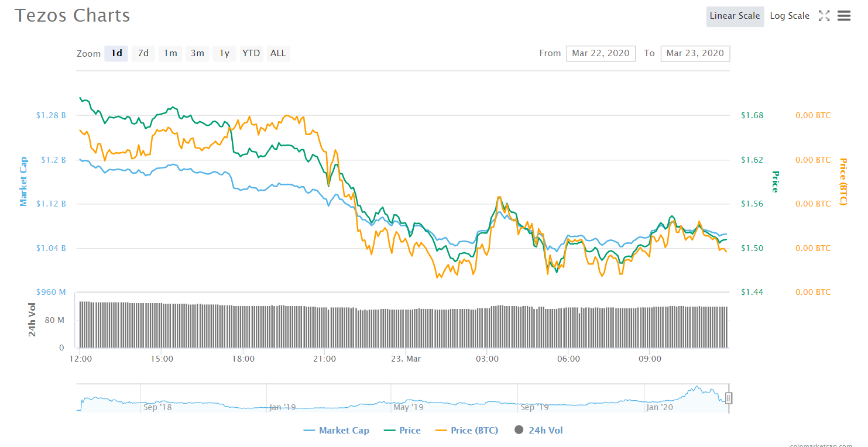Click the 03:00 time axis label
Viewport: 868px width, 447px height.
pyautogui.click(x=487, y=359)
